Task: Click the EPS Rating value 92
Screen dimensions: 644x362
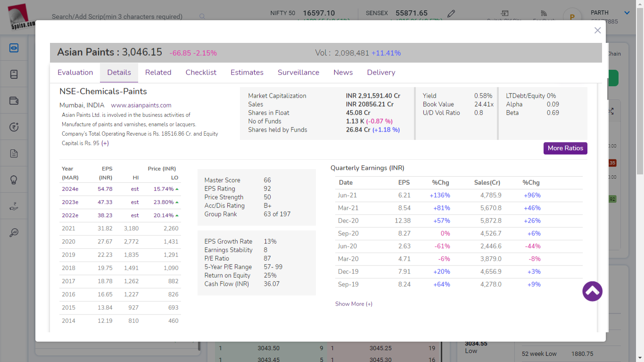Action: [x=267, y=189]
